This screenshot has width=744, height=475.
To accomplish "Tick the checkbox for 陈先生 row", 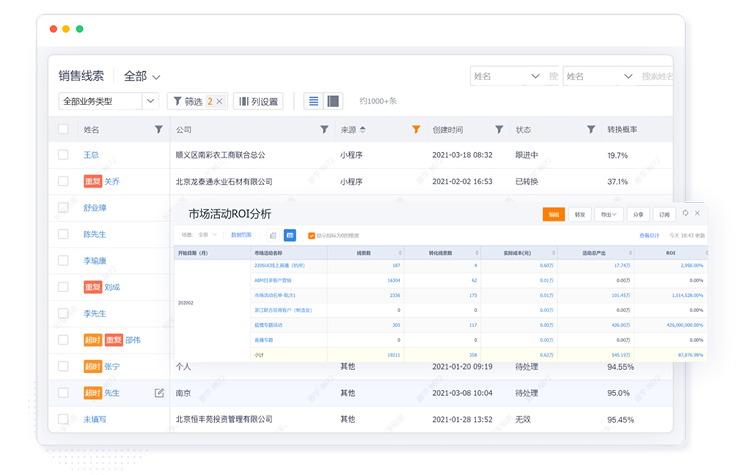I will click(x=63, y=234).
